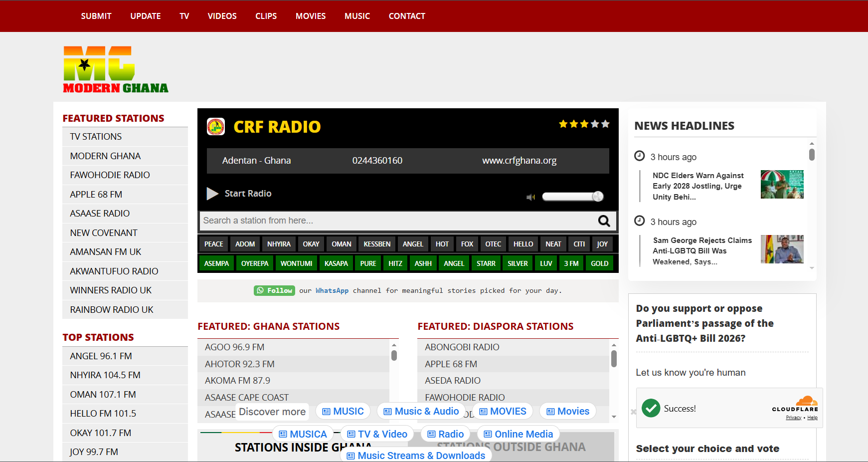Mute the radio with the speaker icon

coord(530,197)
